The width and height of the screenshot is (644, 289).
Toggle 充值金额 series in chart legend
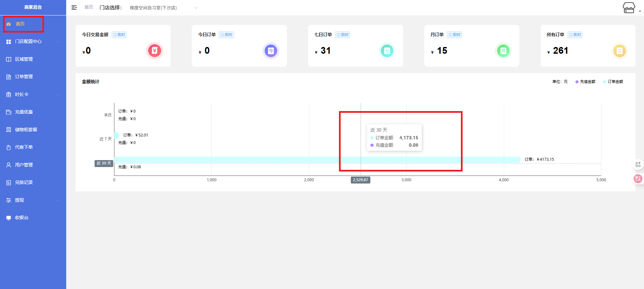tap(585, 82)
